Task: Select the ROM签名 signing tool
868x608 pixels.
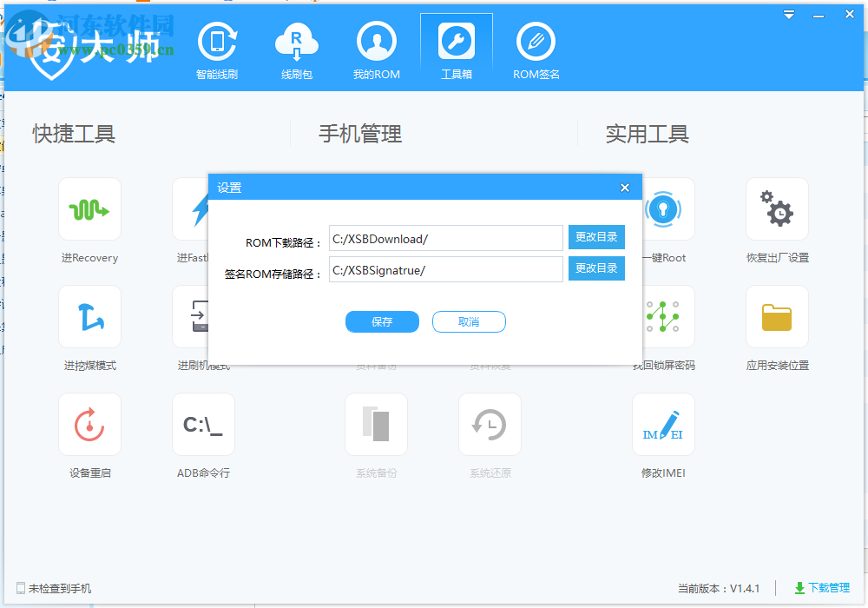Action: (535, 50)
